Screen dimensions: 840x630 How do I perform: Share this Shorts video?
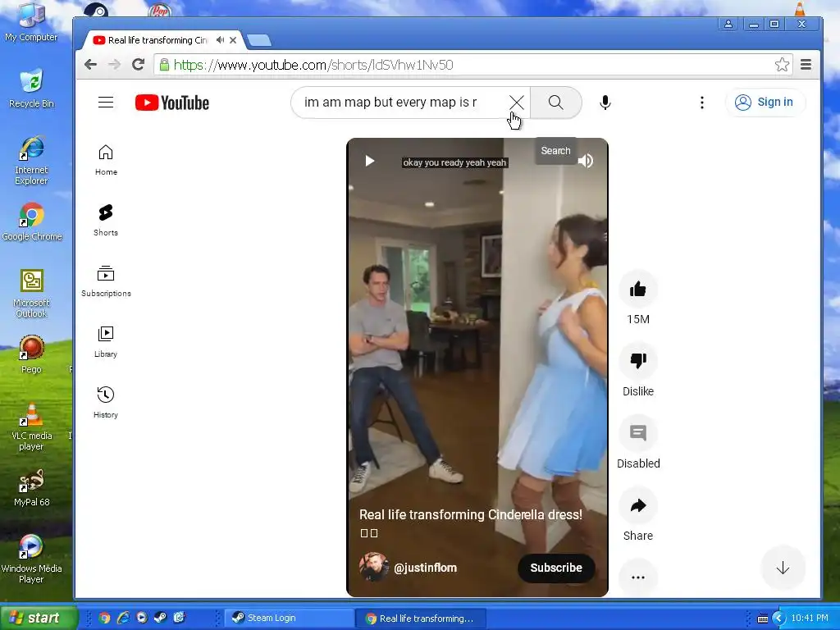coord(638,505)
